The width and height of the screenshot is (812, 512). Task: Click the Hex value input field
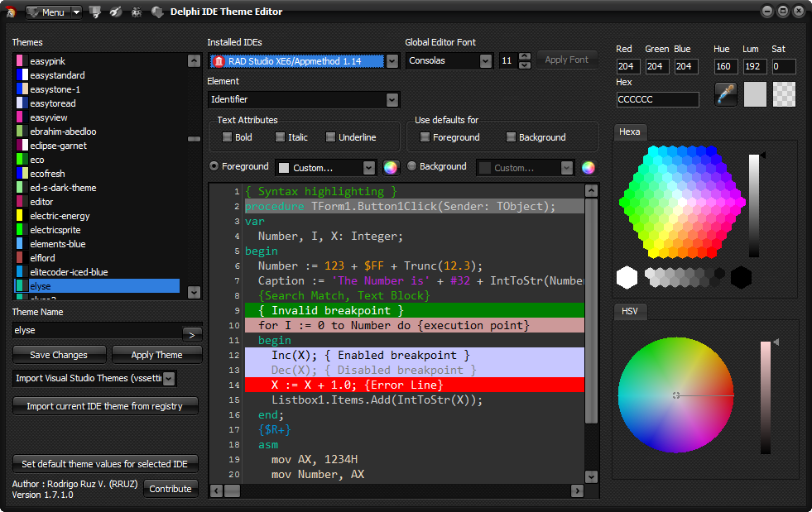[x=658, y=99]
